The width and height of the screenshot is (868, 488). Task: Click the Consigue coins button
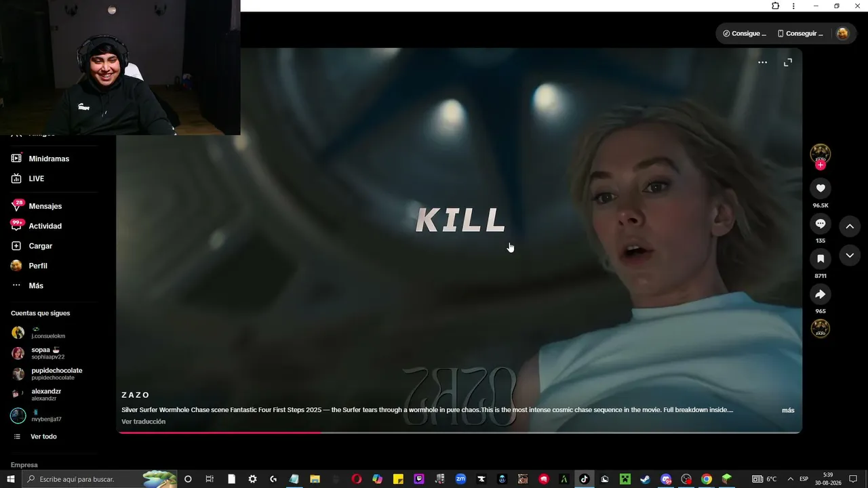point(745,33)
